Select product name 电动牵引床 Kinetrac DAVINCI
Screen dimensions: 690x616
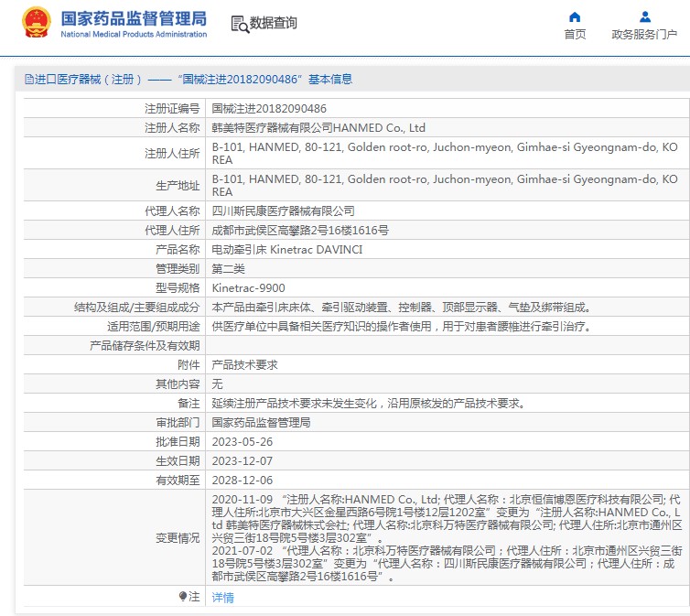coord(287,250)
